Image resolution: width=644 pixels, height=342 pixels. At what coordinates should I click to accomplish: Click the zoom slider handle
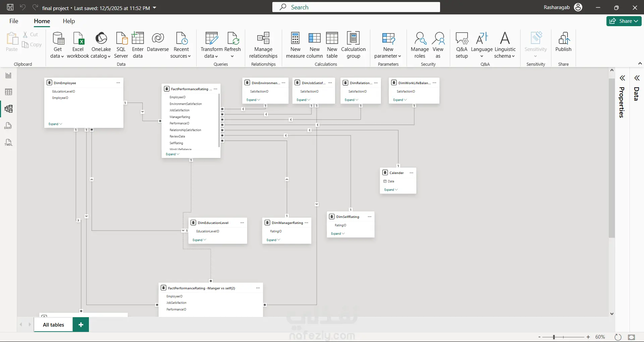tap(554, 337)
